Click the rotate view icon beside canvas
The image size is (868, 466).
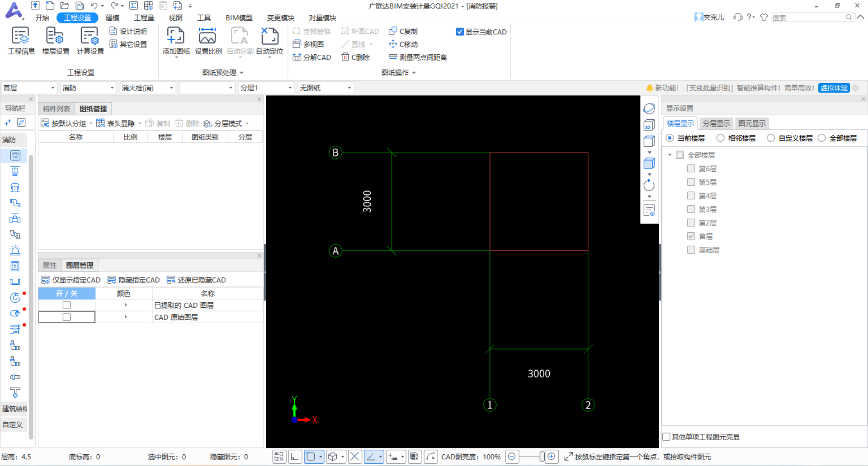click(x=649, y=185)
